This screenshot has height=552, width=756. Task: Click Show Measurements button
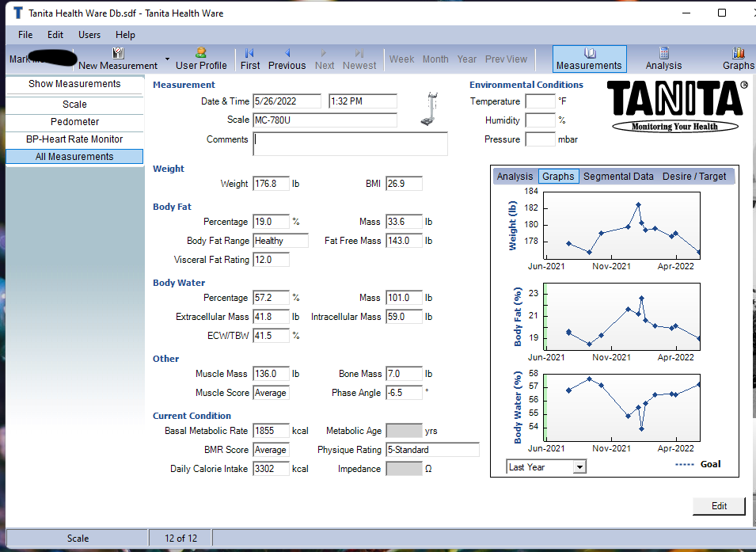[74, 84]
